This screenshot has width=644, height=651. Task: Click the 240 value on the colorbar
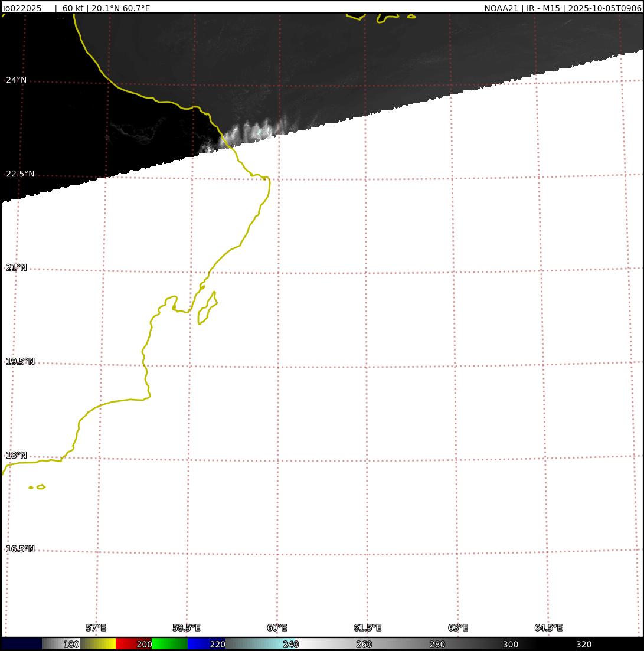pos(290,644)
